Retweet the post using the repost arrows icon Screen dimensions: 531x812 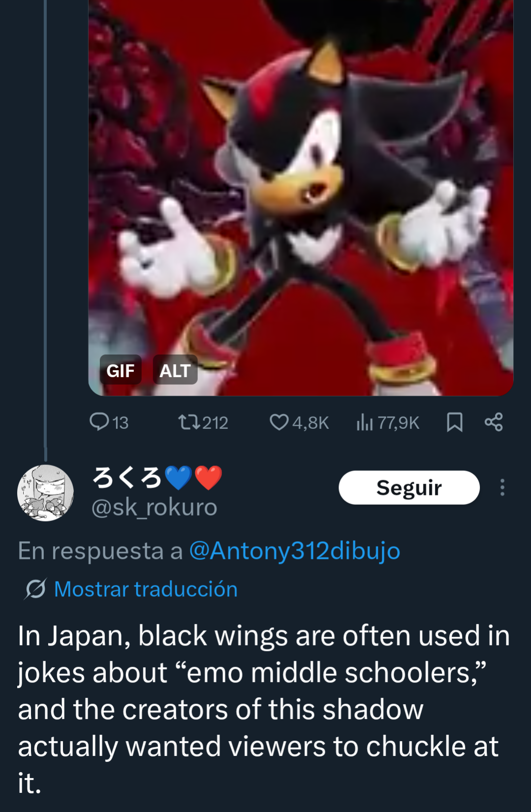(189, 422)
